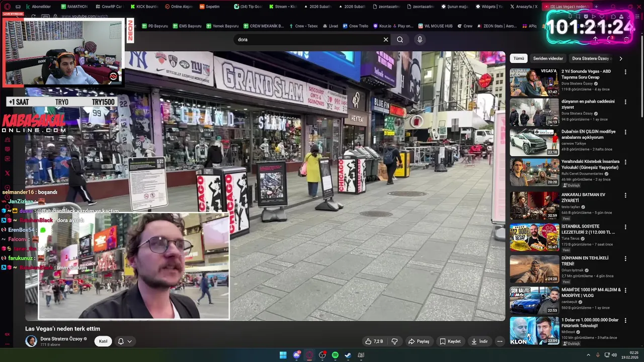
Task: Open 'PD Başvuru' bookmark
Action: [x=155, y=26]
